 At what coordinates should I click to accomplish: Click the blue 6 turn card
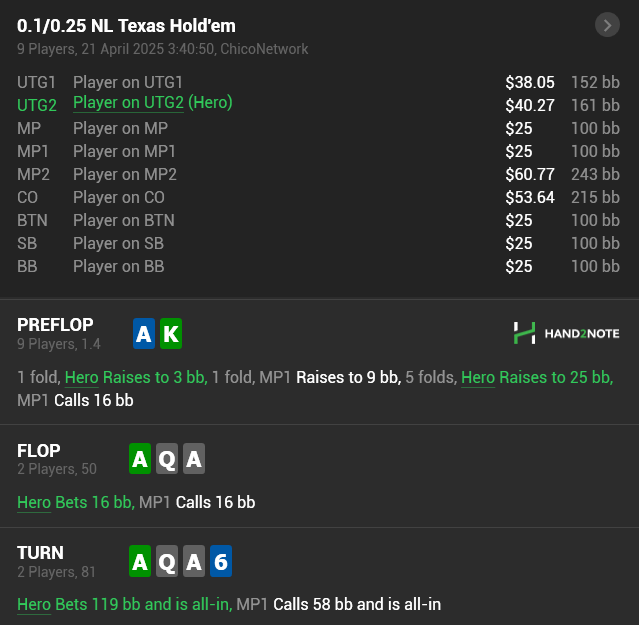point(221,561)
